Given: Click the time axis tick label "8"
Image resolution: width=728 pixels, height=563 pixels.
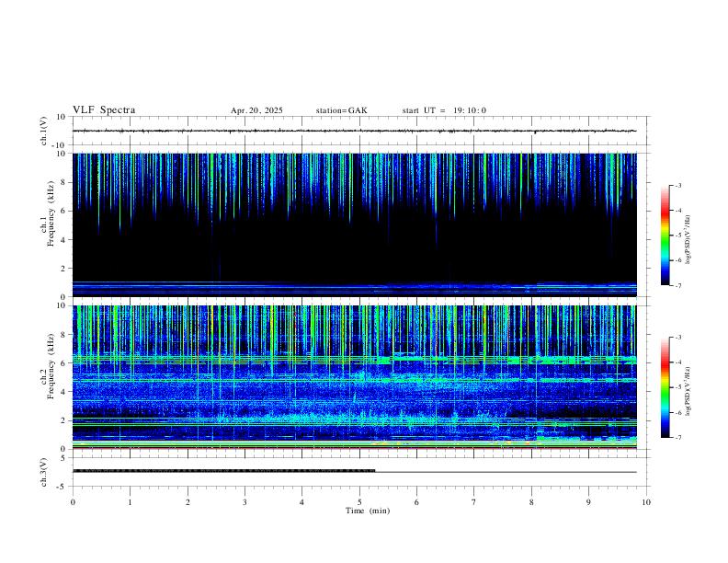Looking at the screenshot, I should point(531,502).
